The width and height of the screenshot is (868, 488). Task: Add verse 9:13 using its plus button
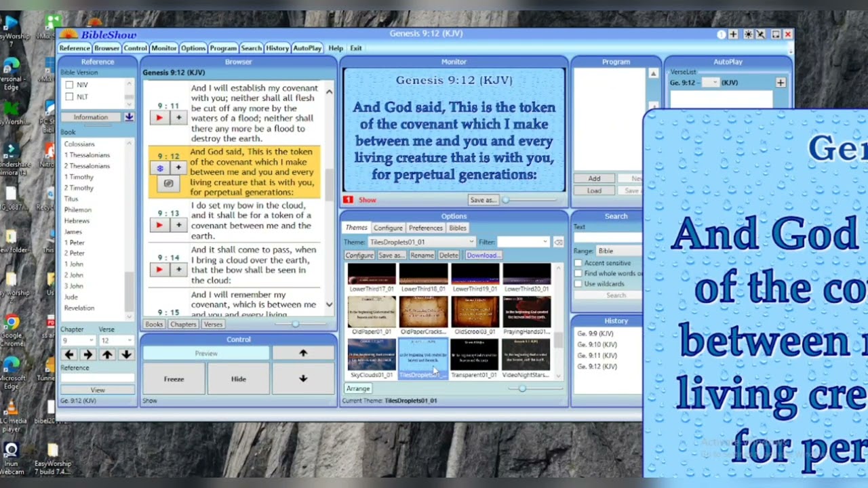pyautogui.click(x=178, y=225)
